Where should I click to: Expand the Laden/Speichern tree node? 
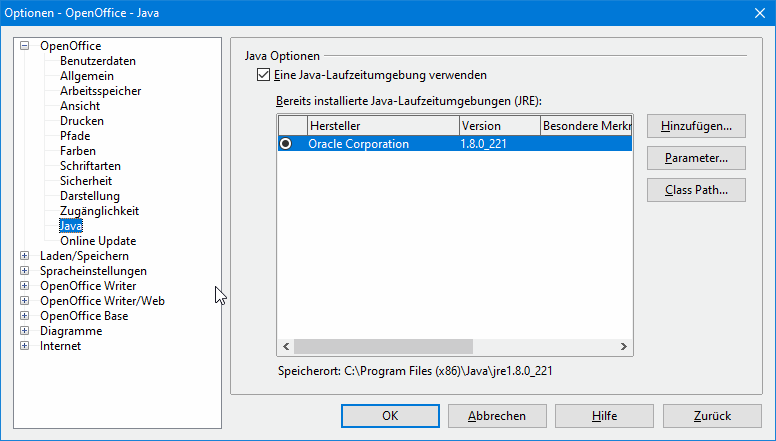coord(25,256)
